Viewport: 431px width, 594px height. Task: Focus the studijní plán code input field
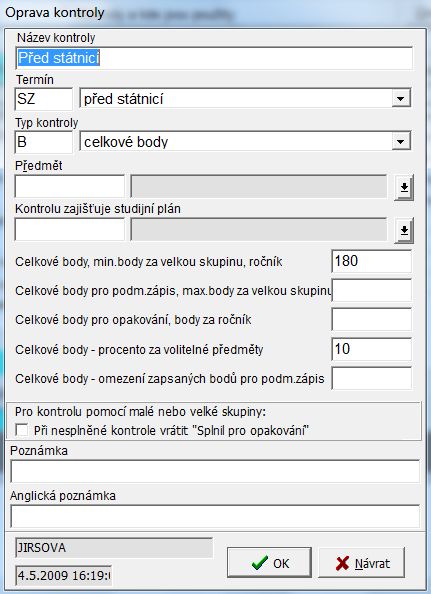70,229
